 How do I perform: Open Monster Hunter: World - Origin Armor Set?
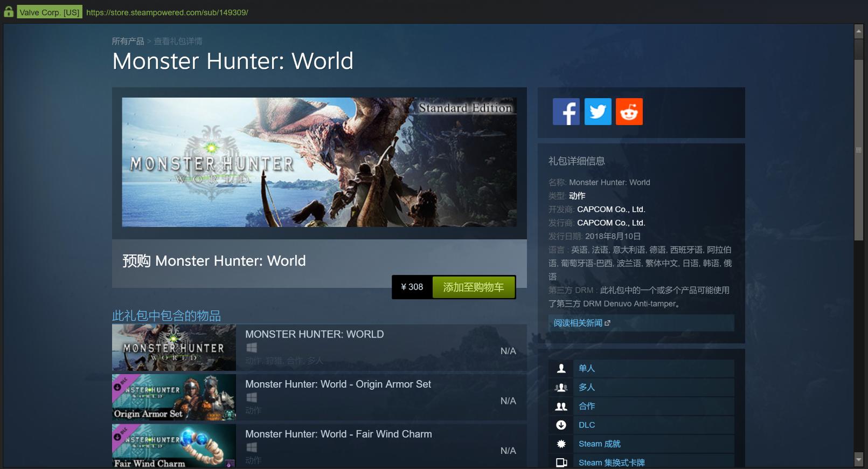338,384
